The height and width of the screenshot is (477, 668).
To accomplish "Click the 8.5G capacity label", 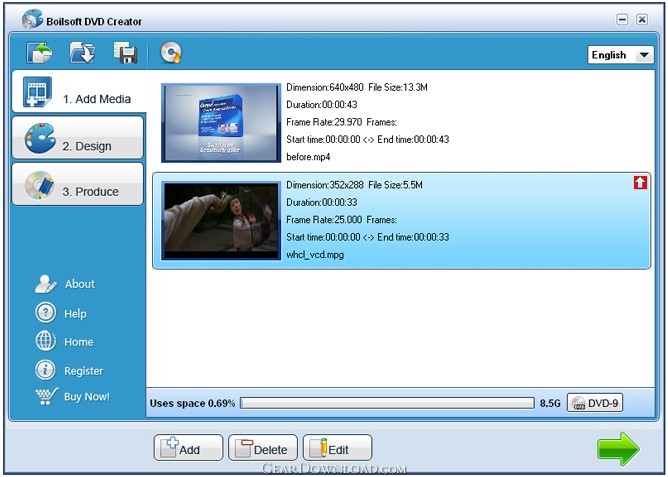I will point(550,403).
